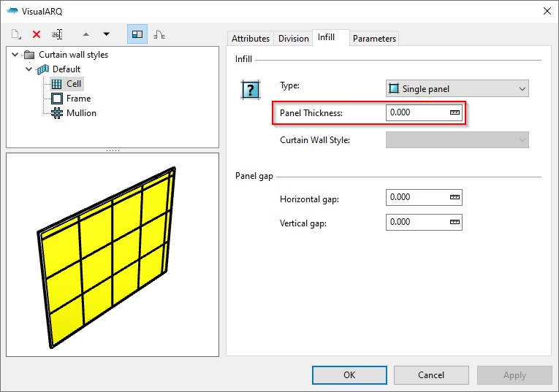The width and height of the screenshot is (559, 392).
Task: Open the Type dropdown showing Single panel
Action: [457, 88]
